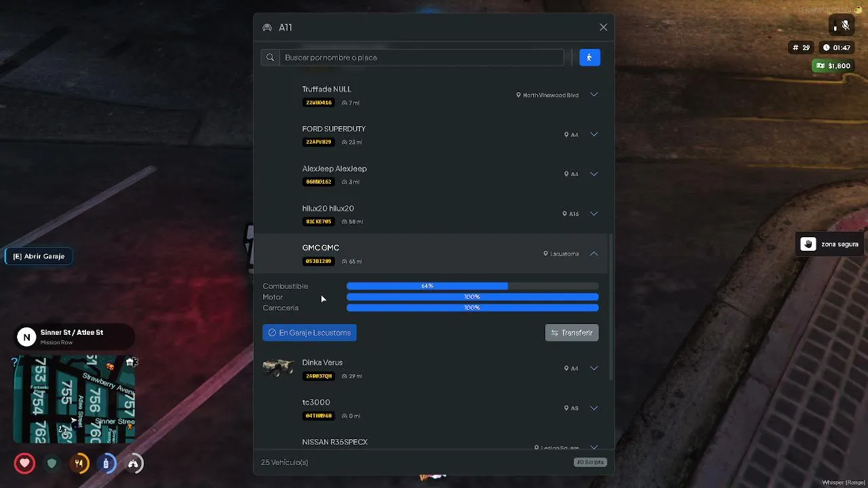
Task: Click the [E] Abrir Garaje prompt
Action: [39, 256]
